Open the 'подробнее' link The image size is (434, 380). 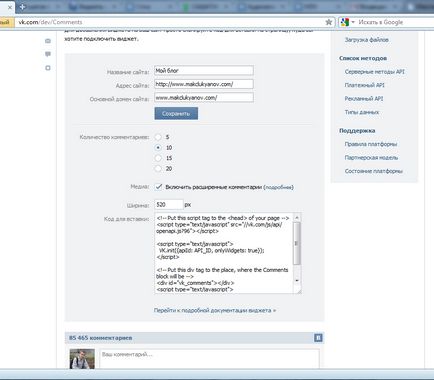278,187
